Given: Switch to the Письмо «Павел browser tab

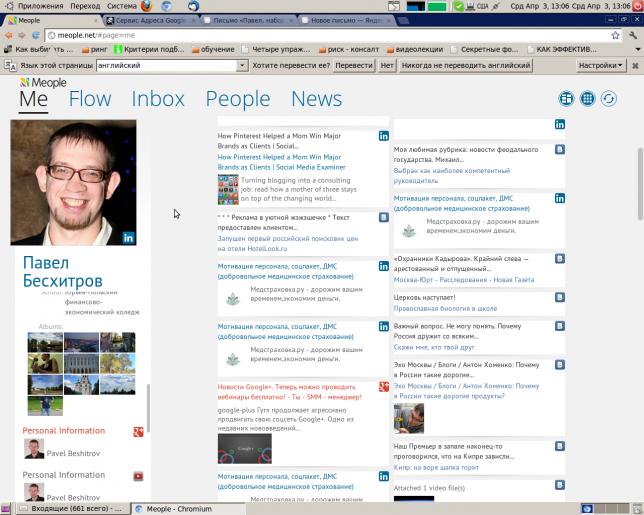Looking at the screenshot, I should pyautogui.click(x=250, y=20).
